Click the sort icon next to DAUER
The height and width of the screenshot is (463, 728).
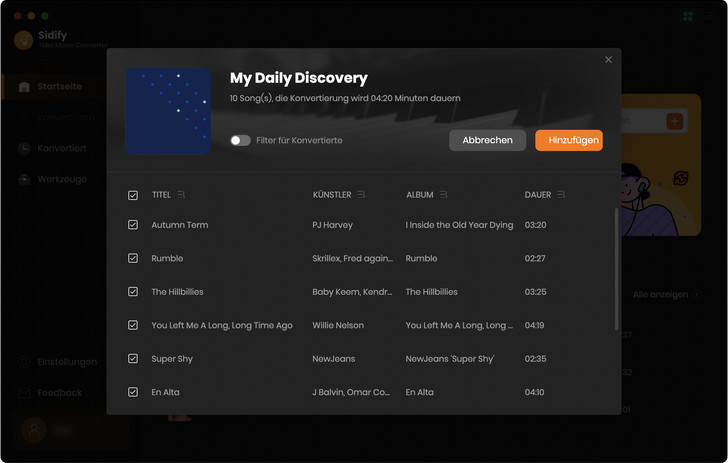[x=562, y=194]
